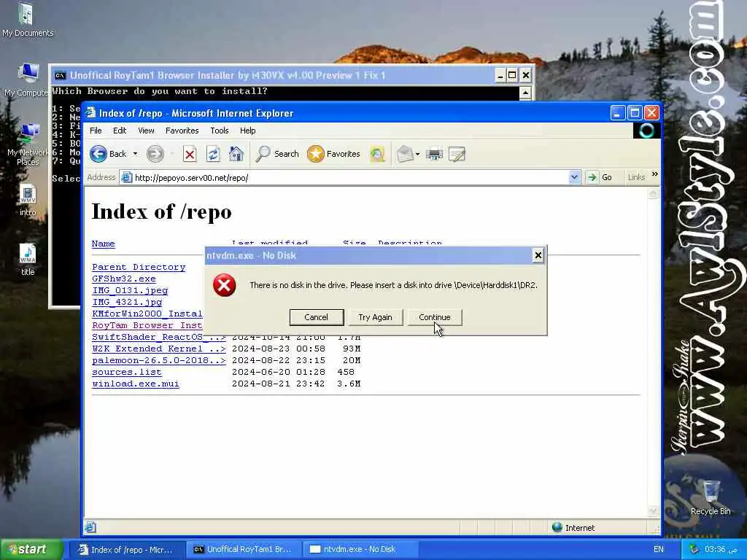Click the system tray icon beside the clock

(694, 549)
